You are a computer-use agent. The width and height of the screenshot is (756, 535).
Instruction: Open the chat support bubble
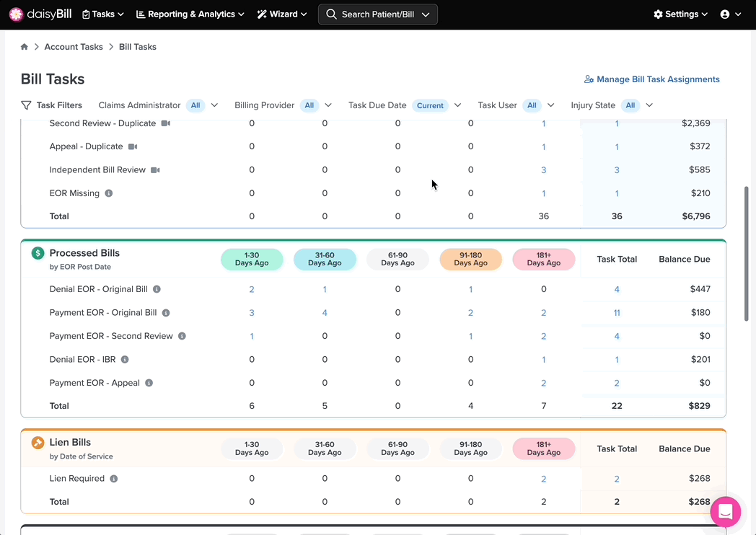pyautogui.click(x=725, y=512)
